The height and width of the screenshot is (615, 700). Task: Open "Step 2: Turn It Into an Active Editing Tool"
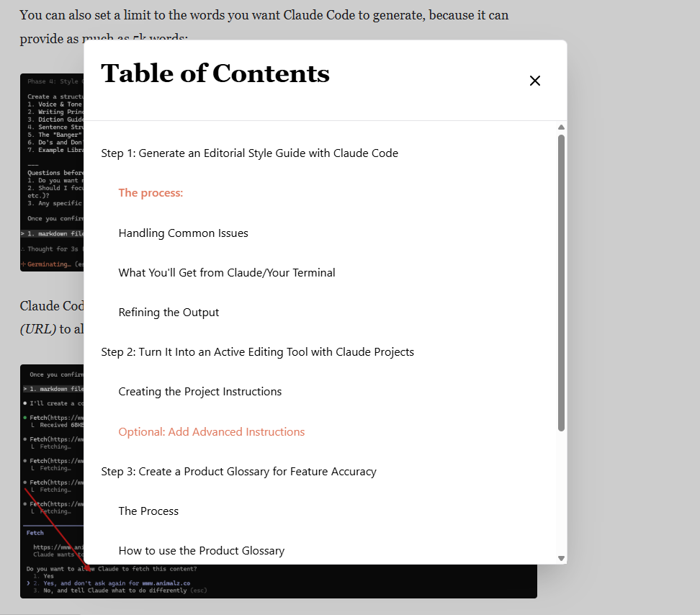click(258, 351)
